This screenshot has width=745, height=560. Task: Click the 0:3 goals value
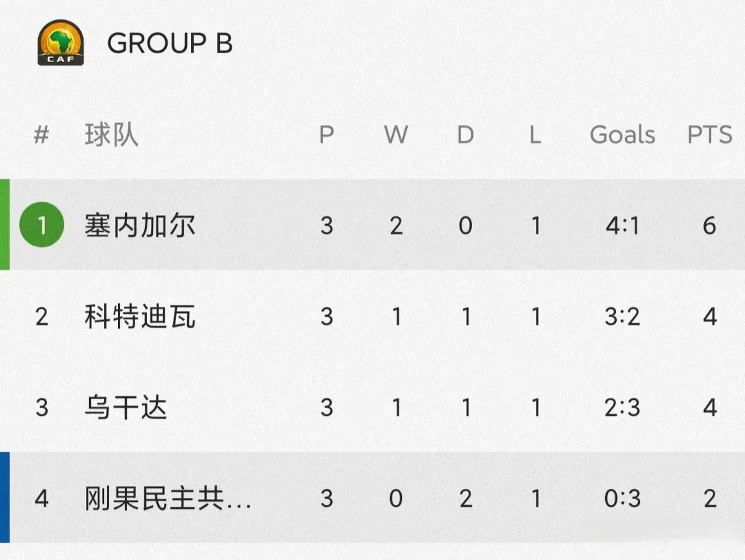(x=622, y=498)
